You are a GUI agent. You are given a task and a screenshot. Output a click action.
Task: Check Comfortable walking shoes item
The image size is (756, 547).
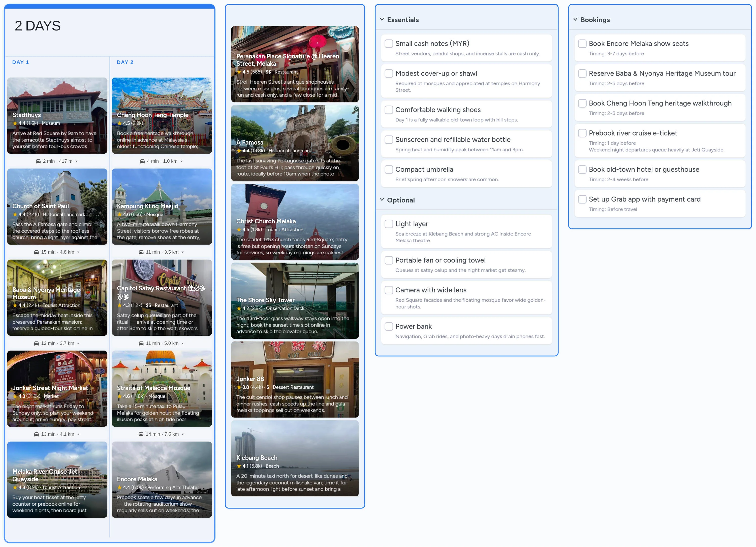[x=389, y=110]
